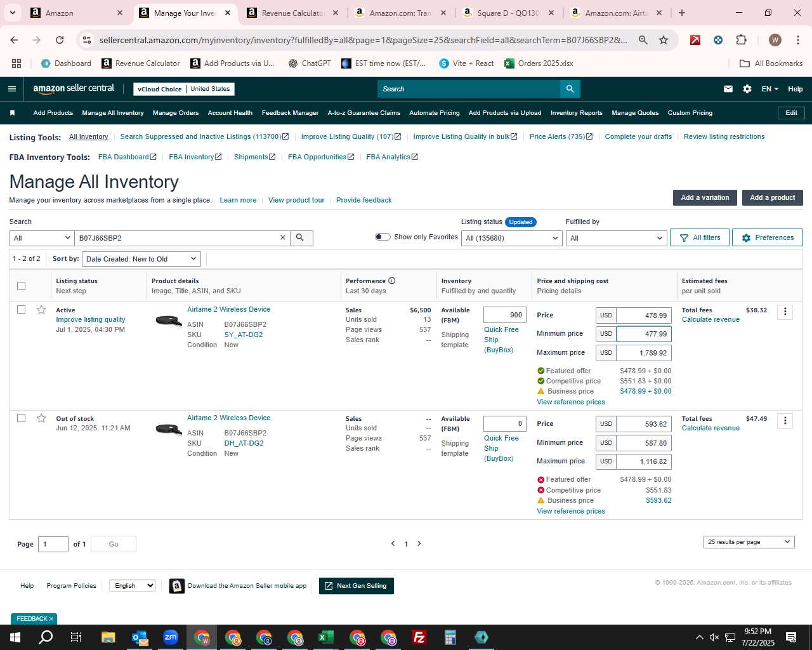
Task: Click the inventory search magnifier button
Action: click(x=301, y=237)
